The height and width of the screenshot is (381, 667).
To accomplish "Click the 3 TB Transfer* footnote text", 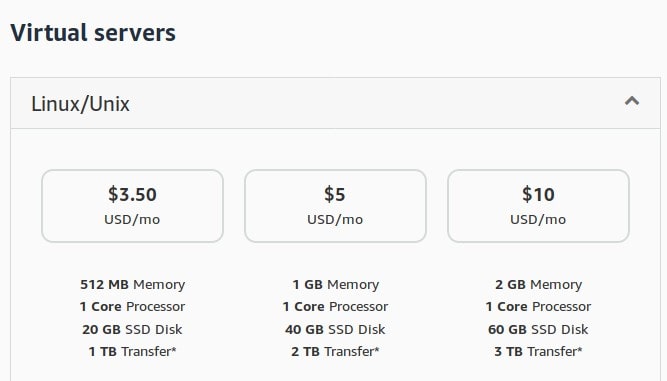I will [x=538, y=352].
